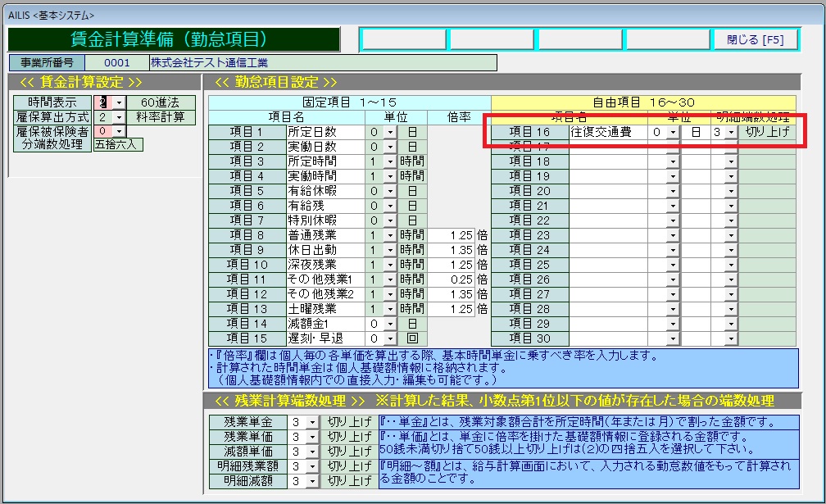
Task: Click the empty 項目17 name field
Action: click(x=608, y=147)
